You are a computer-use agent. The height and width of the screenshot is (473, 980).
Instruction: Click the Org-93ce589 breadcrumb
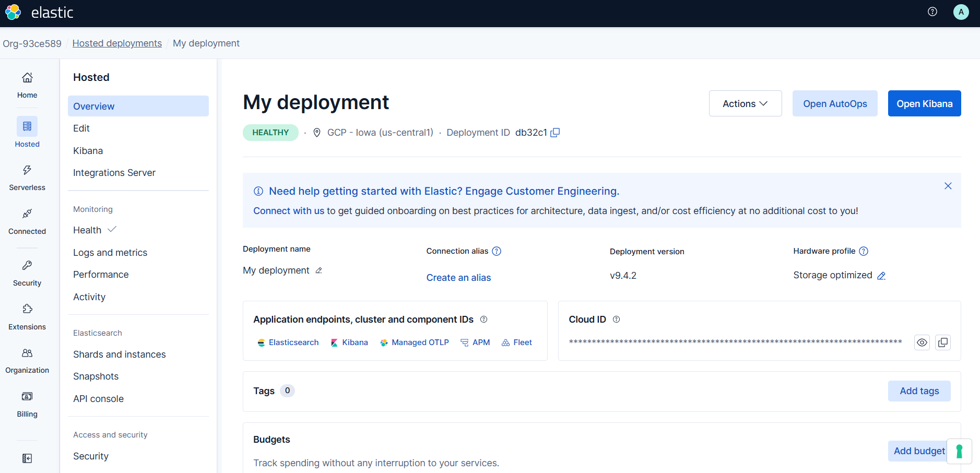click(x=32, y=43)
